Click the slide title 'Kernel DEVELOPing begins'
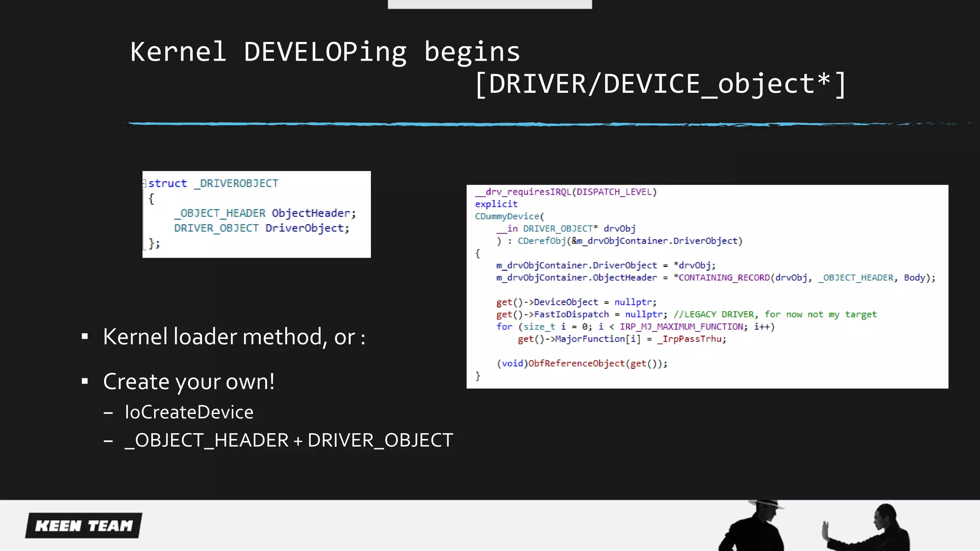Image resolution: width=980 pixels, height=551 pixels. 325,52
